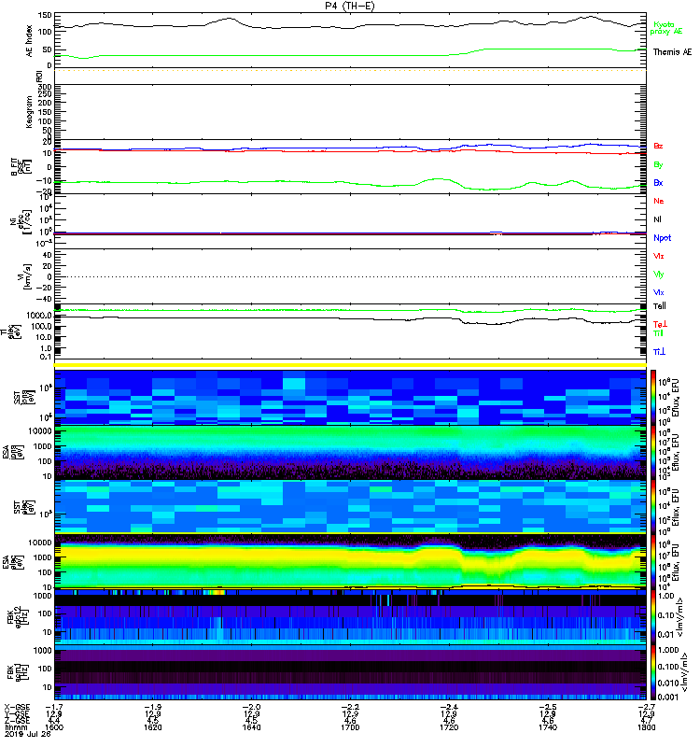Click the X-GSE value -2.2
700x747 pixels.
click(x=350, y=707)
